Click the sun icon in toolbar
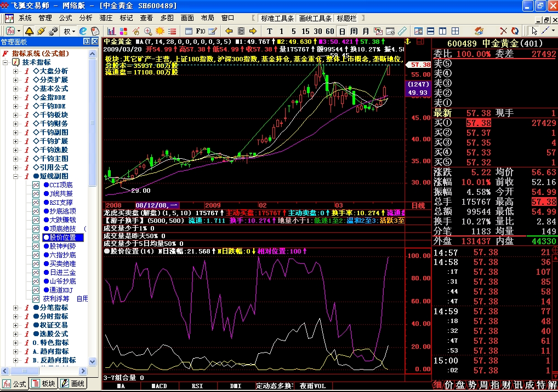The image size is (558, 392). (160, 31)
